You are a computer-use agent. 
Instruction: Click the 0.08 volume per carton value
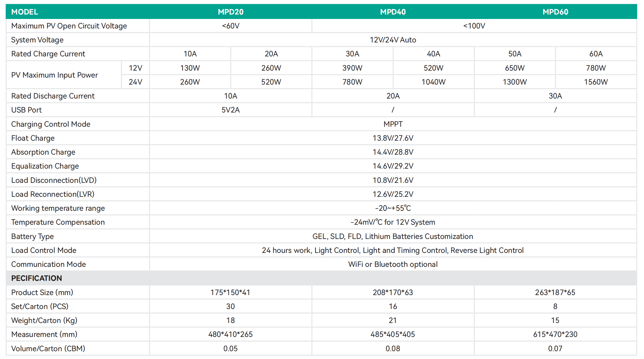point(393,349)
